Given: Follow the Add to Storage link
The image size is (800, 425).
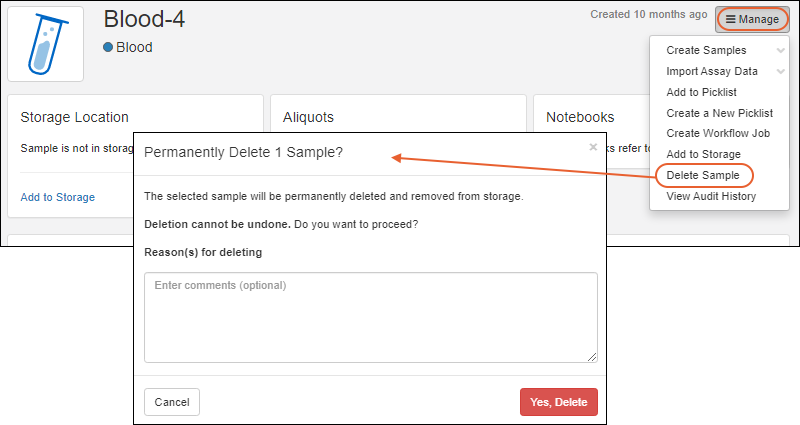Looking at the screenshot, I should (x=58, y=197).
